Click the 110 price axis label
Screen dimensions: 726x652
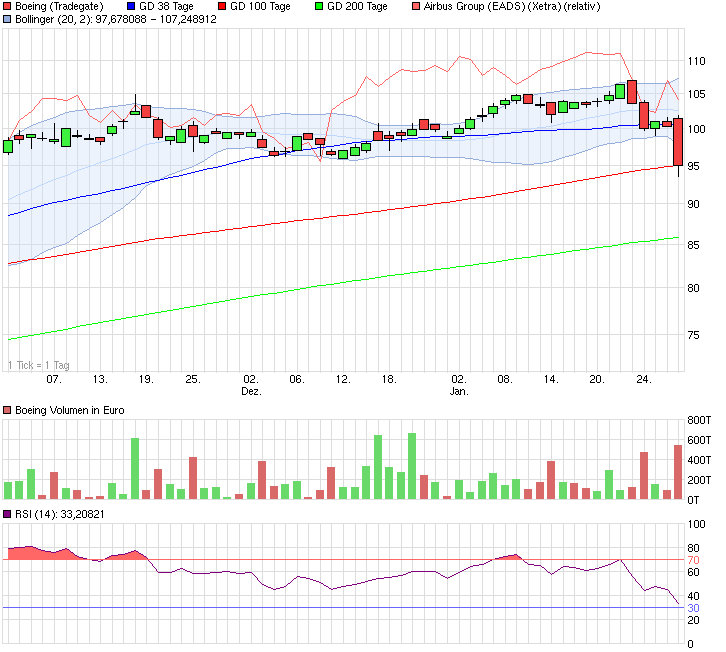(x=697, y=61)
